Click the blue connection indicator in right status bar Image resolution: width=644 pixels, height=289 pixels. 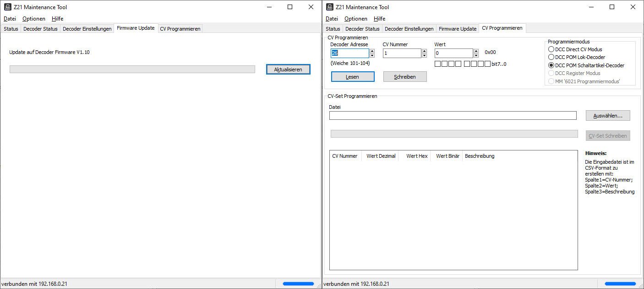620,284
